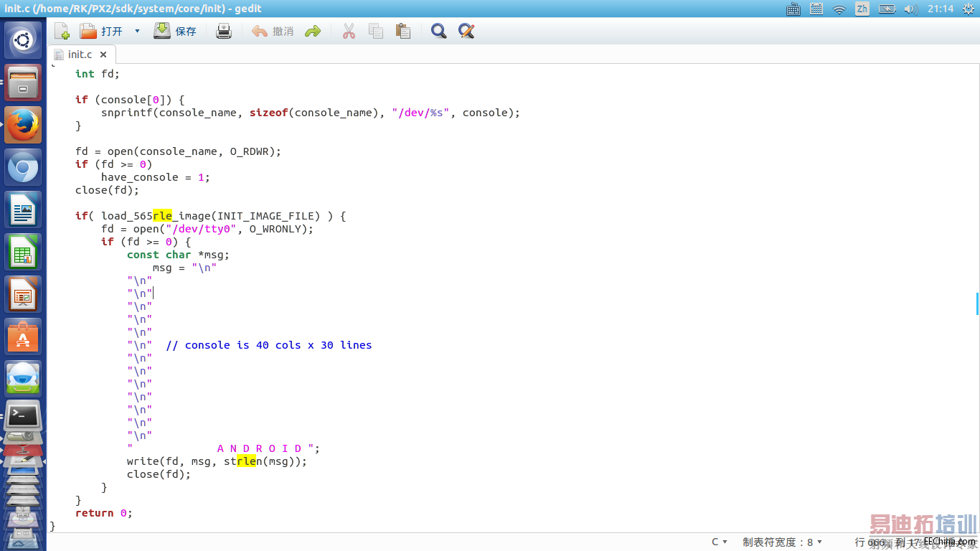Click the 'have_console = 1;' line
Viewport: 980px width, 551px height.
[x=156, y=177]
